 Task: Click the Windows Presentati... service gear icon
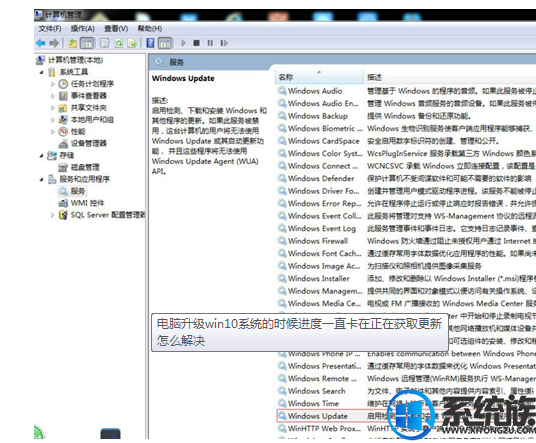point(282,366)
